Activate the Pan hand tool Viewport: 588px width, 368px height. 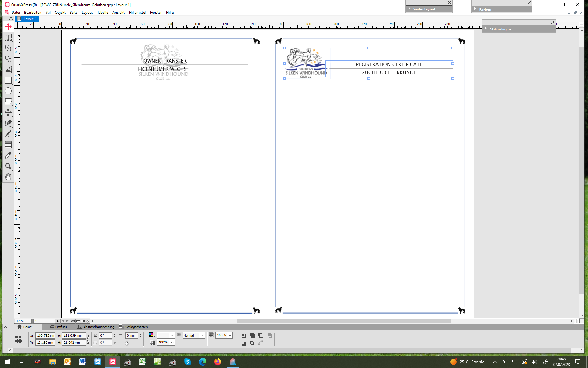pyautogui.click(x=8, y=177)
